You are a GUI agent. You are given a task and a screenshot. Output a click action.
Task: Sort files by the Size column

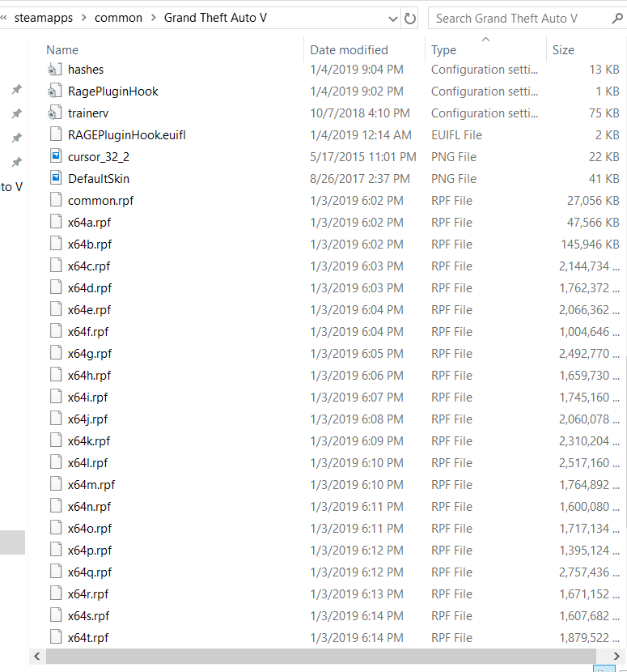(563, 50)
